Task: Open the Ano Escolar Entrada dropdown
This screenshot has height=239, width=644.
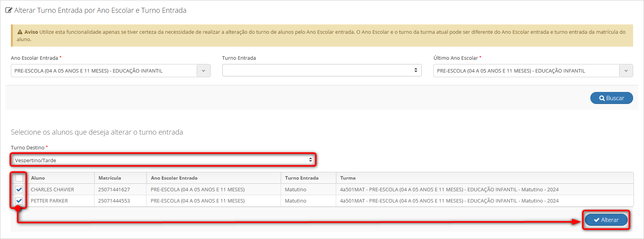Action: [110, 71]
